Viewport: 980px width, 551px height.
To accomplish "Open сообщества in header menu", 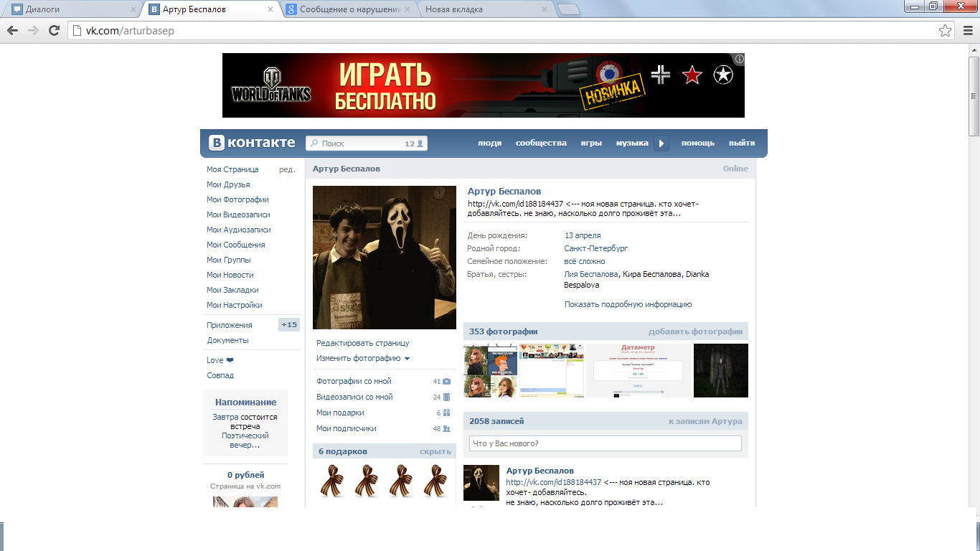I will tap(541, 143).
